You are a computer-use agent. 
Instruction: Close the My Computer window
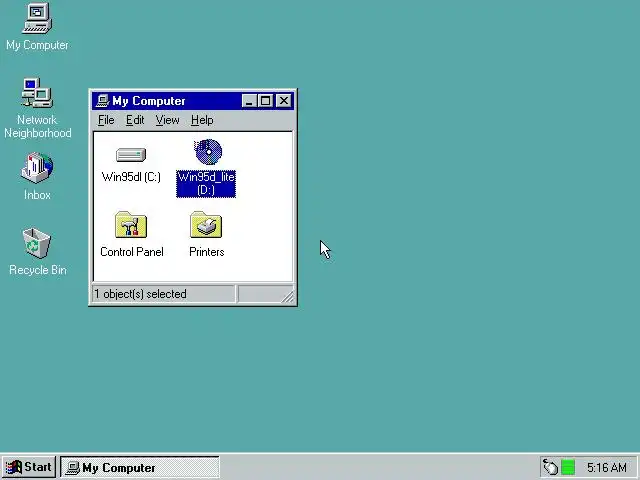click(283, 101)
